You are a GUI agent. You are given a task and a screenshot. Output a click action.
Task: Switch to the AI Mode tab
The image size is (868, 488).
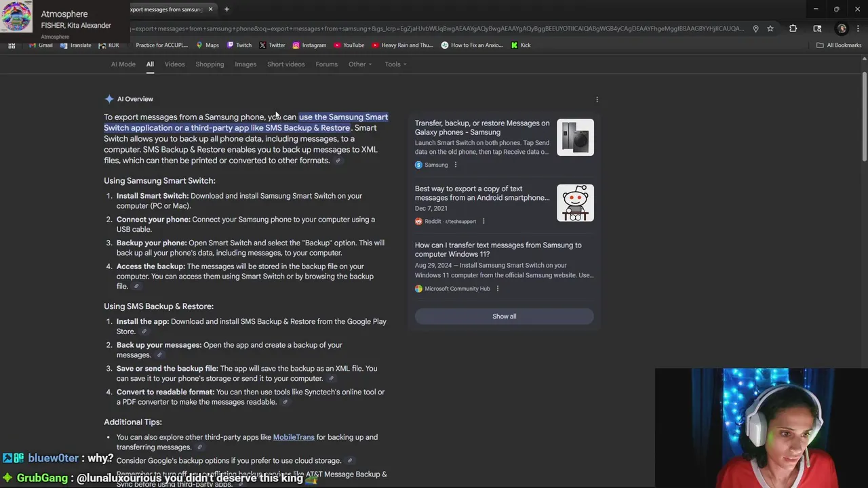[123, 64]
